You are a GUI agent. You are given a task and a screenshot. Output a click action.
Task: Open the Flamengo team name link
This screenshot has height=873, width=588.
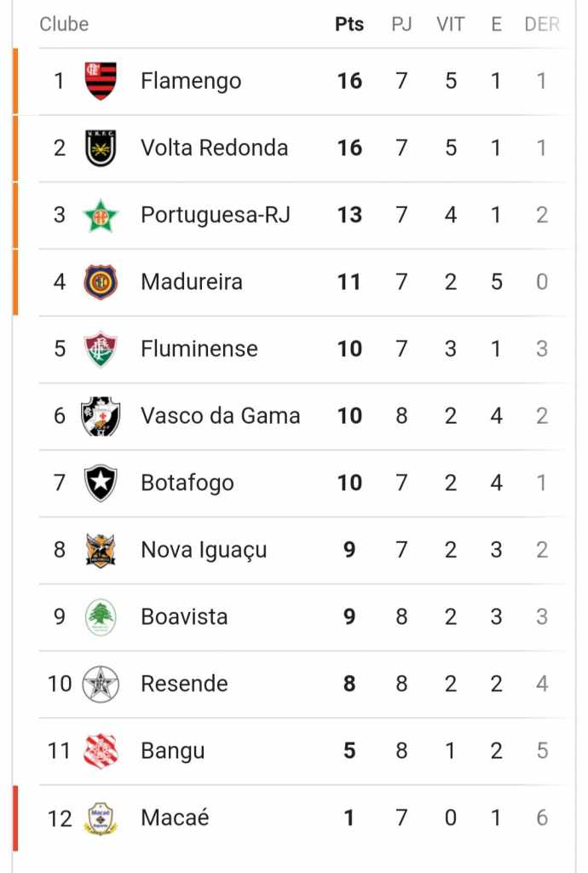coord(191,81)
